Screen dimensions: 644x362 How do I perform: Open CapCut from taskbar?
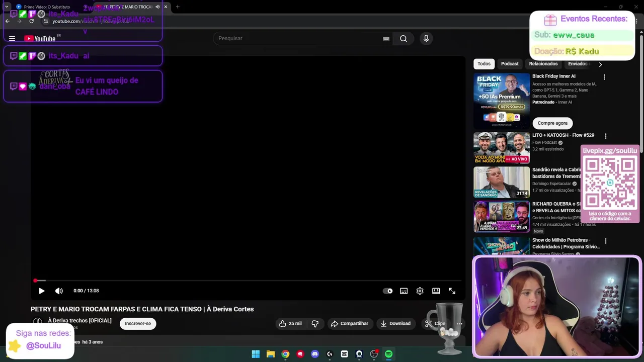pyautogui.click(x=344, y=354)
